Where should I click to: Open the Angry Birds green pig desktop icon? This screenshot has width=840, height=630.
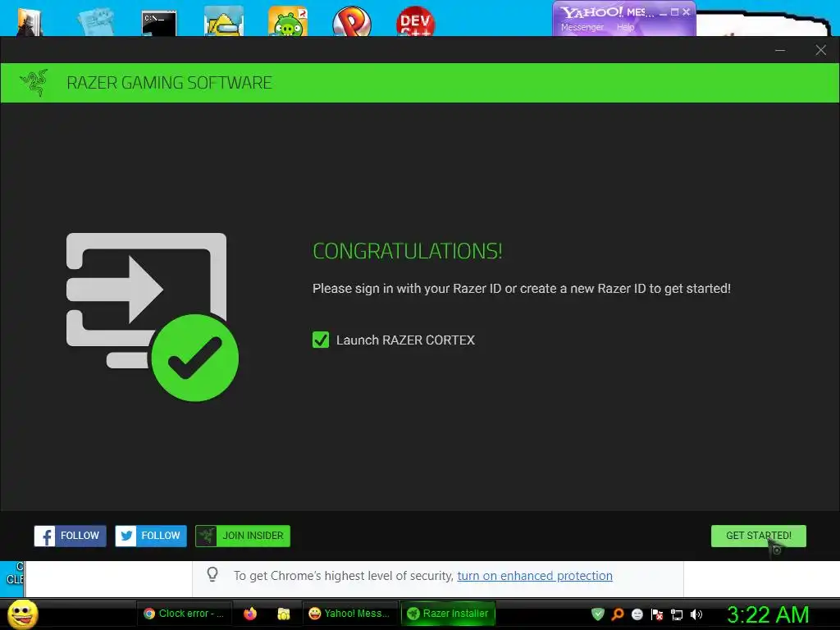click(x=288, y=21)
